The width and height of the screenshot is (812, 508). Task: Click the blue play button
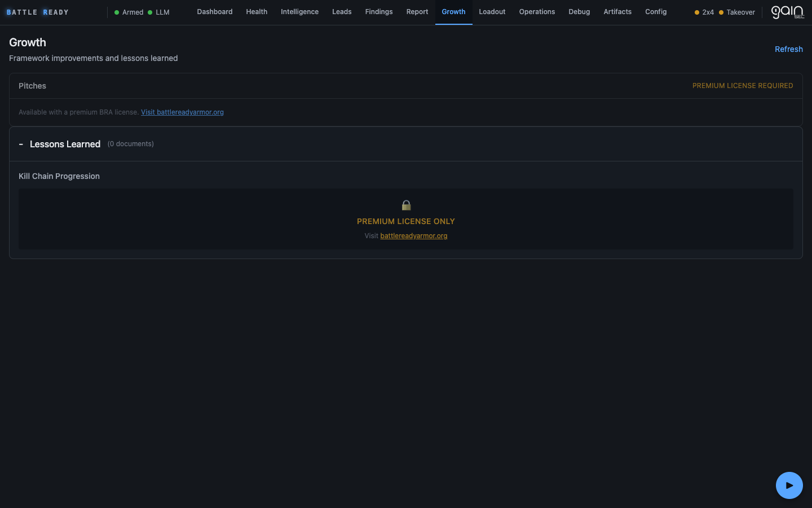point(789,485)
